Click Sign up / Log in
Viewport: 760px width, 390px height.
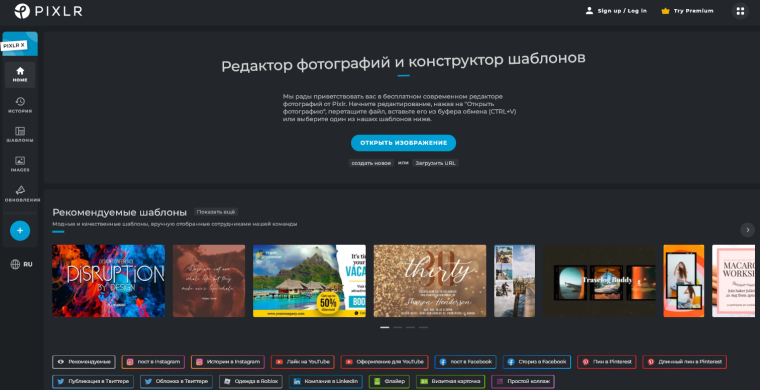tap(616, 11)
